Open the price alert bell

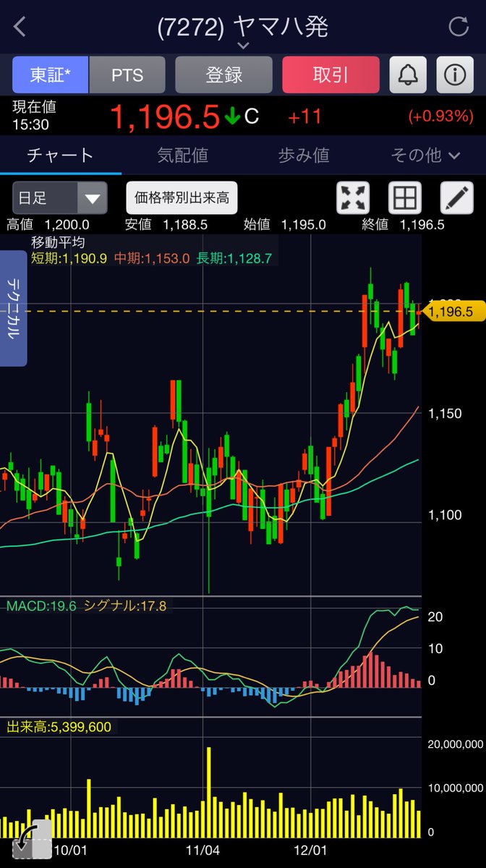click(408, 74)
